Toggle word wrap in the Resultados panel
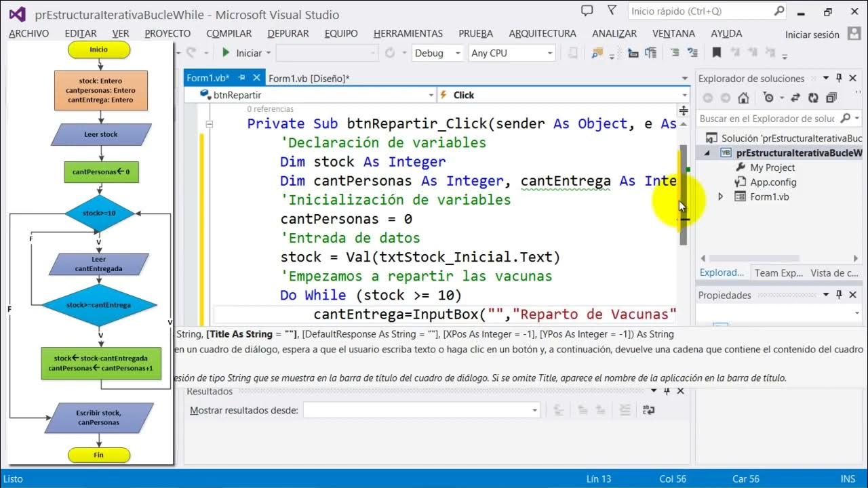Image resolution: width=868 pixels, height=488 pixels. click(649, 410)
